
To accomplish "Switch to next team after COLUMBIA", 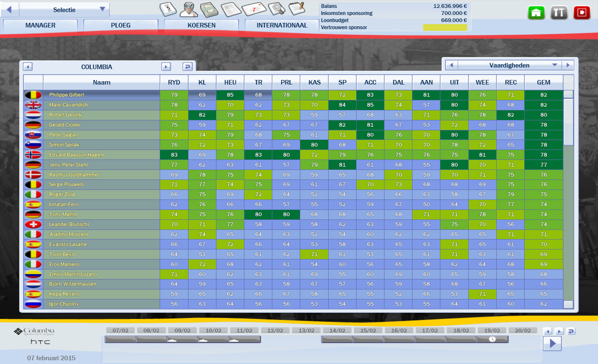I will point(166,67).
